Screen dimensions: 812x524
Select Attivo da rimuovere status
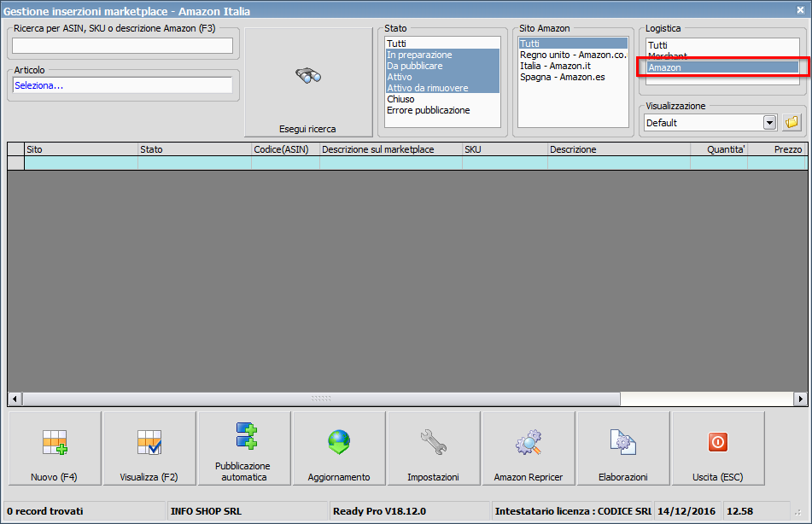tap(443, 88)
